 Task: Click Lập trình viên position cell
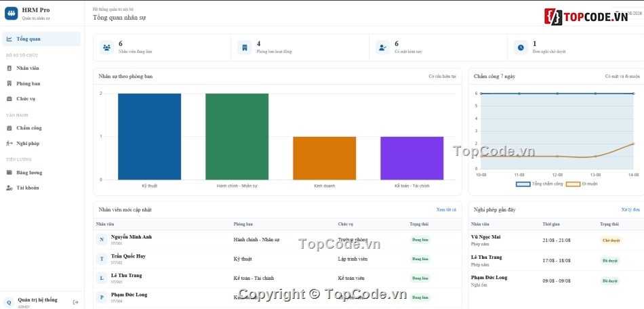tap(353, 259)
